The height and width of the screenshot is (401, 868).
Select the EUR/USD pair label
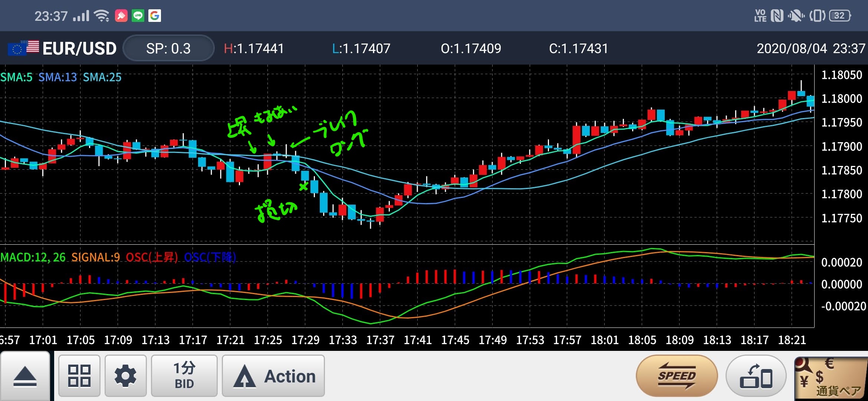pos(79,49)
